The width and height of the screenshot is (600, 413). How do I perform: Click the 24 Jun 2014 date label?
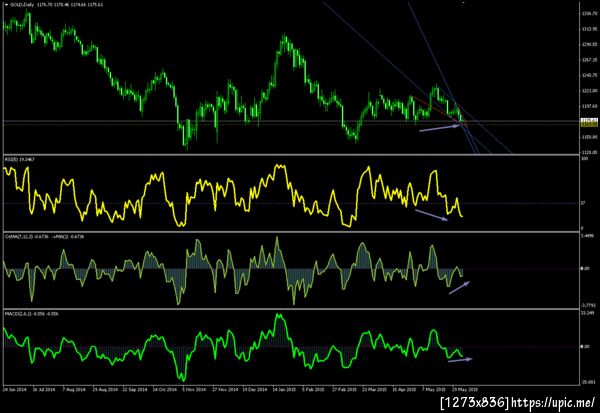point(15,390)
